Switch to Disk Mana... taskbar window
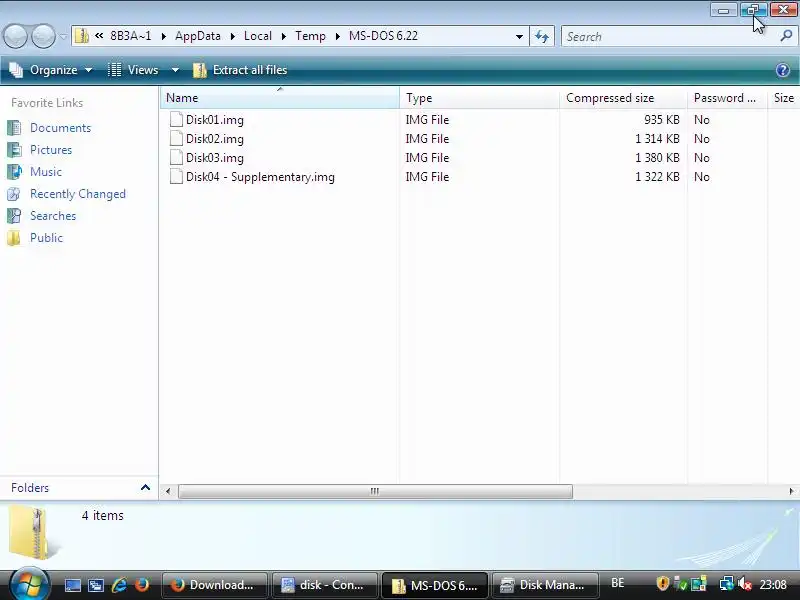The width and height of the screenshot is (800, 600). [x=544, y=585]
